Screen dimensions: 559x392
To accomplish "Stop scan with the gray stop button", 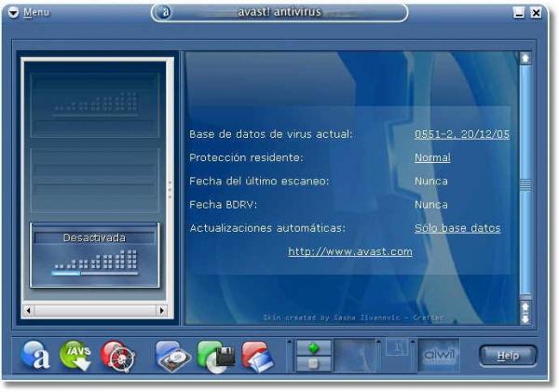I will [x=313, y=364].
